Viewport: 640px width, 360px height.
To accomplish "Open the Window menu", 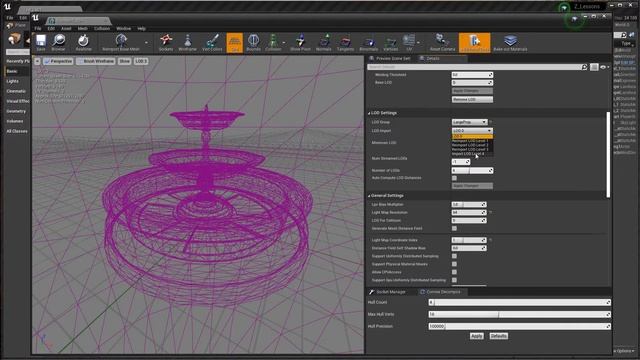I will click(124, 29).
